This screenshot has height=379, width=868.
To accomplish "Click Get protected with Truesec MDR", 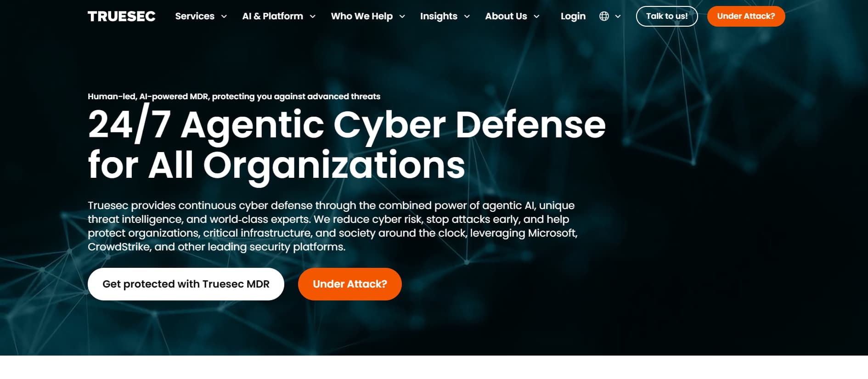I will pos(186,284).
